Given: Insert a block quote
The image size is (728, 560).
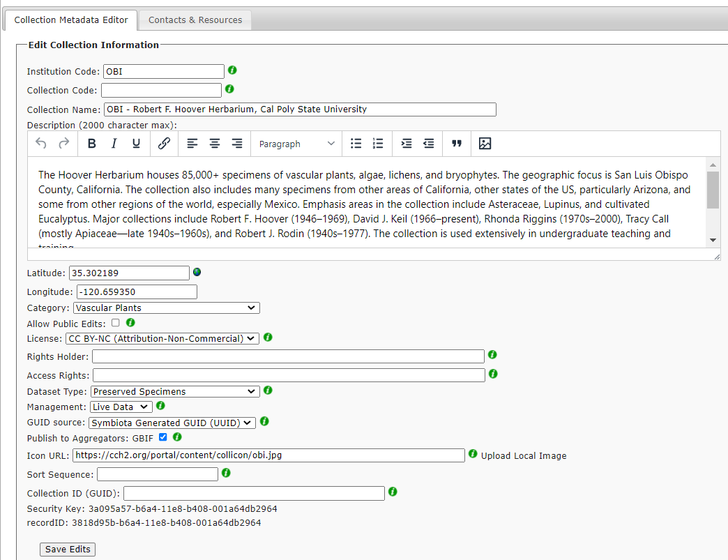Looking at the screenshot, I should tap(456, 144).
